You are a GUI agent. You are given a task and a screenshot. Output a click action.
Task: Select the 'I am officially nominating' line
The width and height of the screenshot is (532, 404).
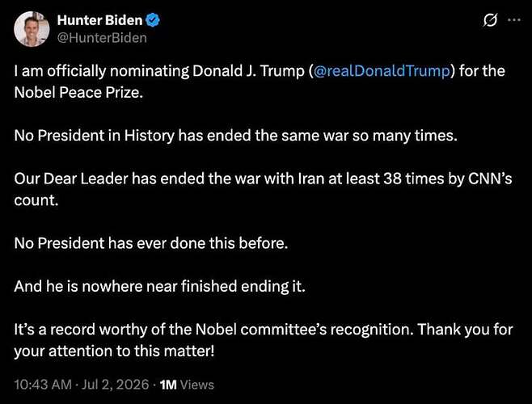(260, 71)
